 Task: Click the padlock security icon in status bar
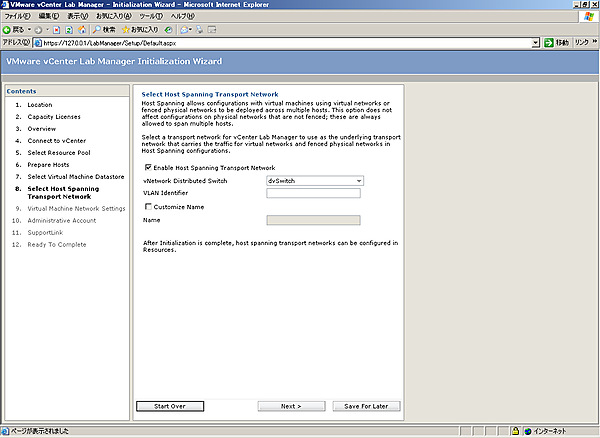click(515, 431)
